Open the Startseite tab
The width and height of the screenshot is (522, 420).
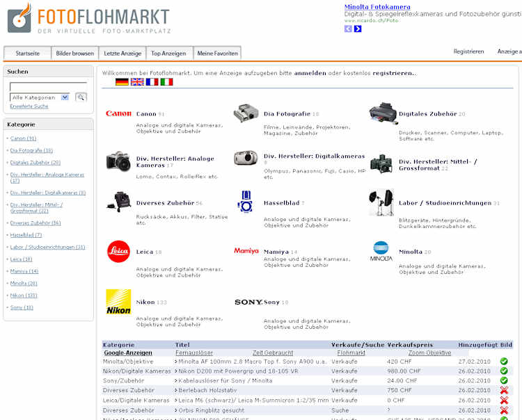tap(27, 54)
